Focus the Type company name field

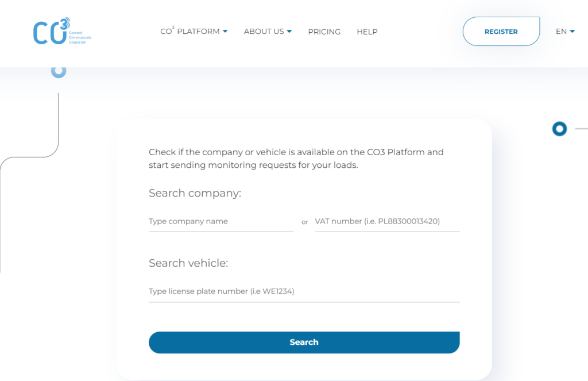221,221
